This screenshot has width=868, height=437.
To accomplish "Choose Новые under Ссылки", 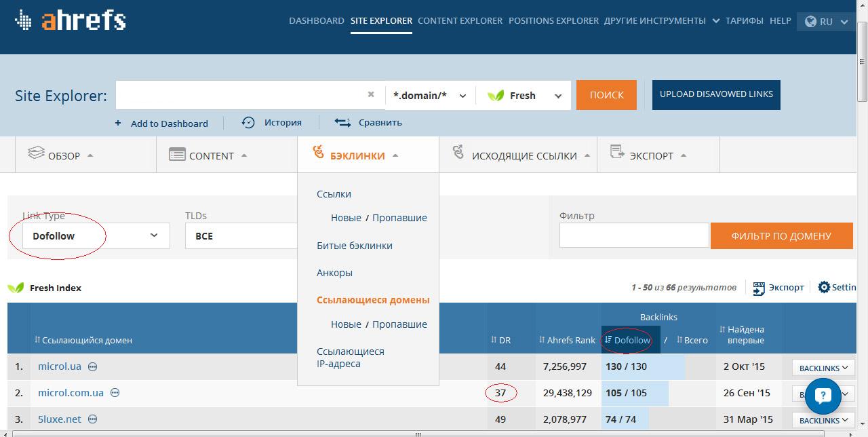I will pos(346,217).
